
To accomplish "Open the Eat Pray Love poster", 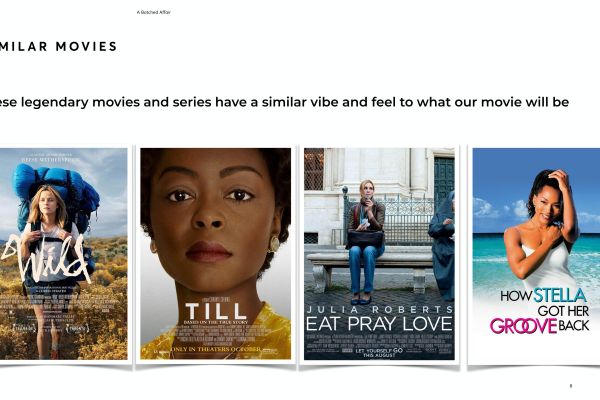I will (379, 254).
